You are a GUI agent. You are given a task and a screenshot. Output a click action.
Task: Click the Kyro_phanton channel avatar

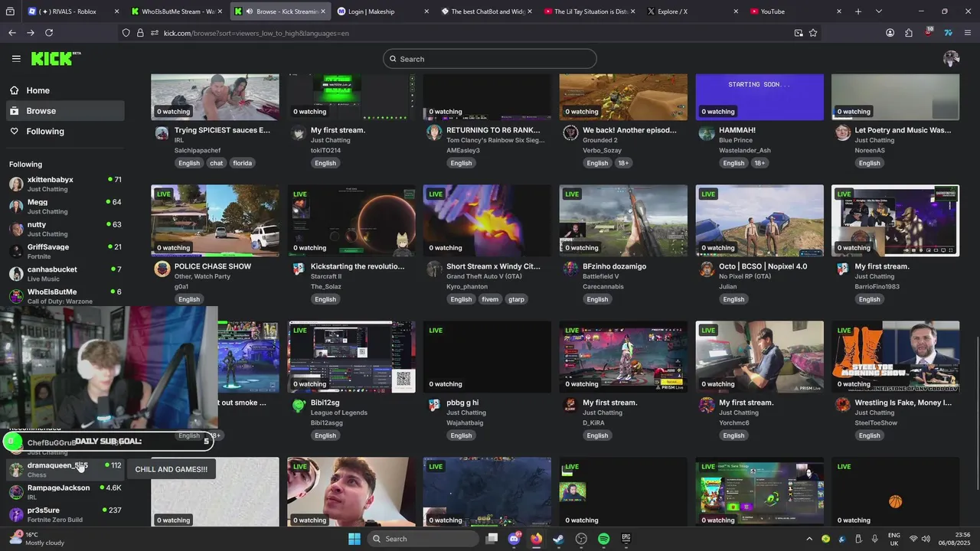point(434,269)
